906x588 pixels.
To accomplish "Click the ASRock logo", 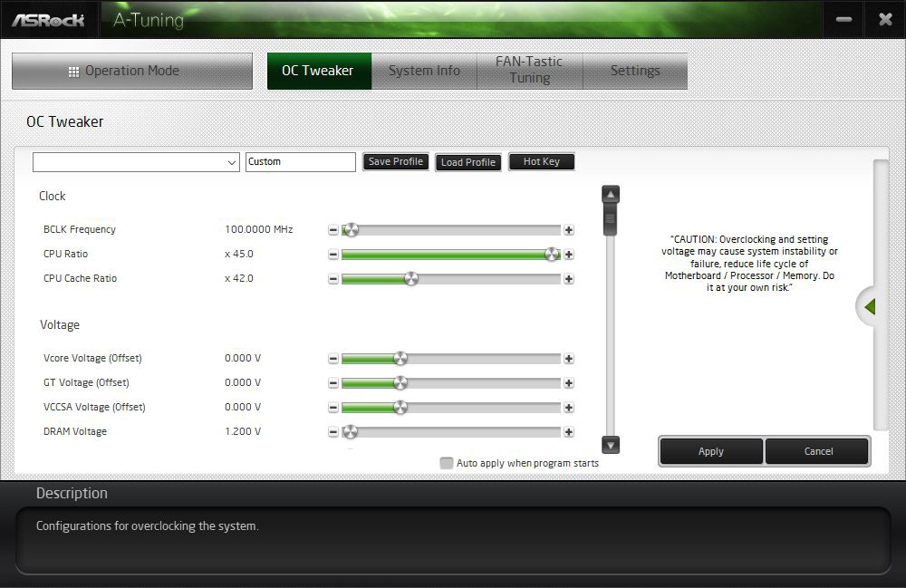I will click(x=49, y=20).
